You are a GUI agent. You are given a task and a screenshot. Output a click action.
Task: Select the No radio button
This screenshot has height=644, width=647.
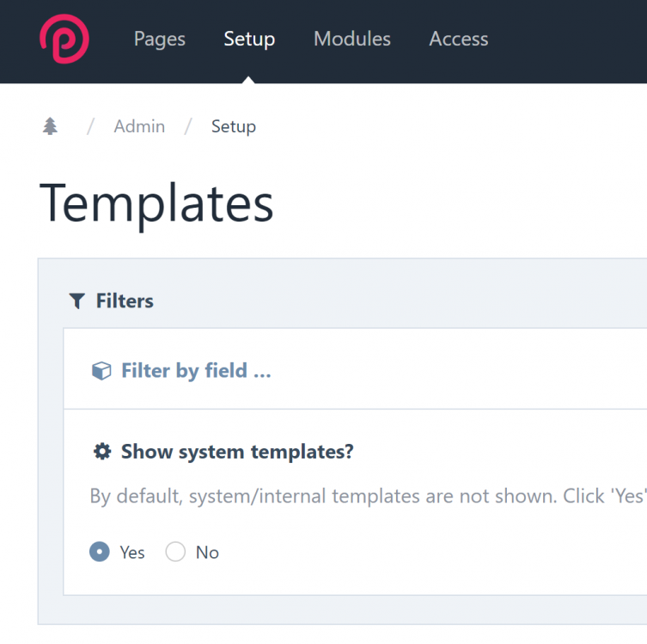pyautogui.click(x=175, y=552)
